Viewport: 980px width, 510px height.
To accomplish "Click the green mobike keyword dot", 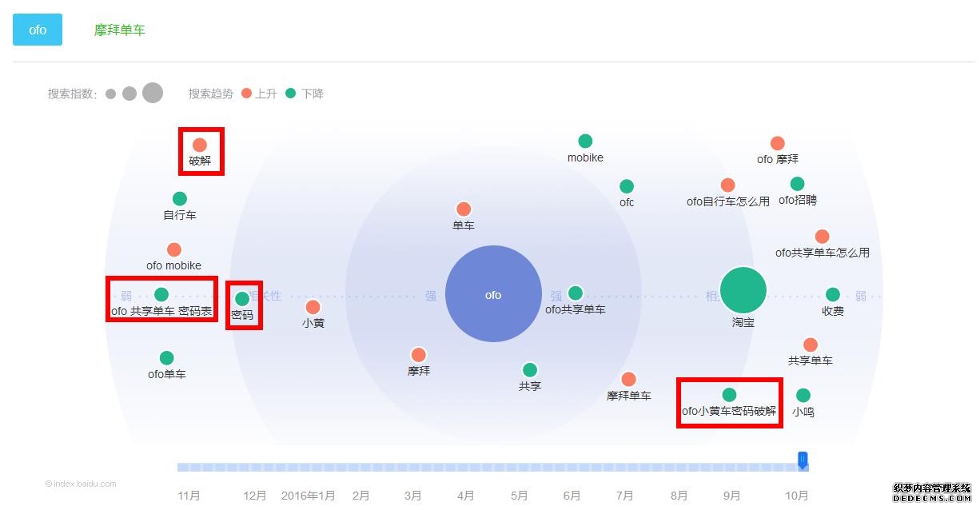I will coord(585,141).
